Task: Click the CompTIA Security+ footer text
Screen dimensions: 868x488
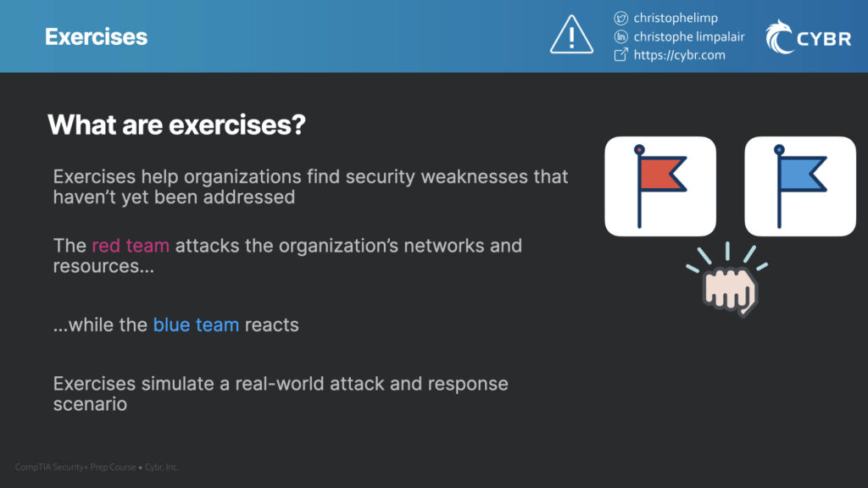Action: tap(97, 467)
